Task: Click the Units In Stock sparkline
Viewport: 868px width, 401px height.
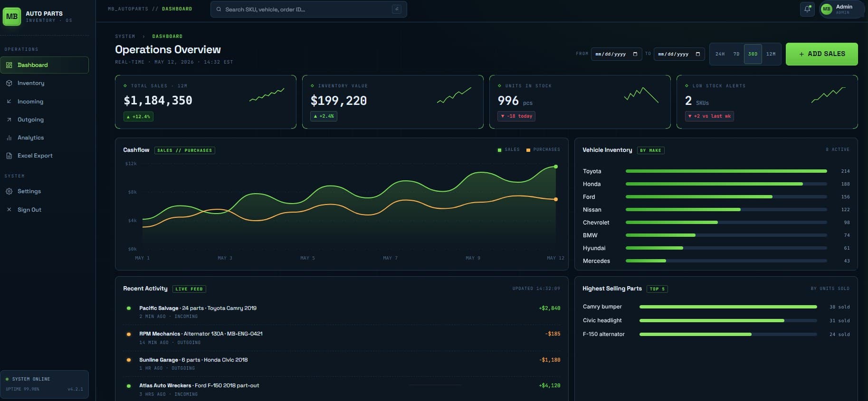Action: (641, 95)
